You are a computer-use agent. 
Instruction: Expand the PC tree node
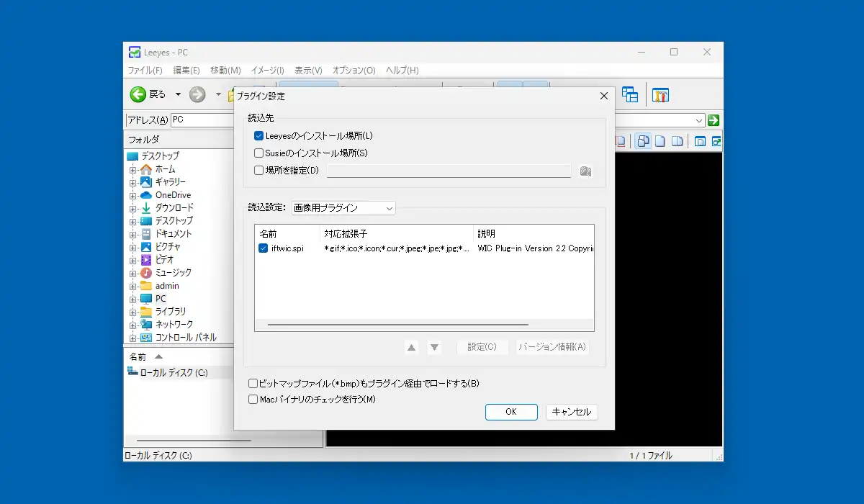(132, 299)
